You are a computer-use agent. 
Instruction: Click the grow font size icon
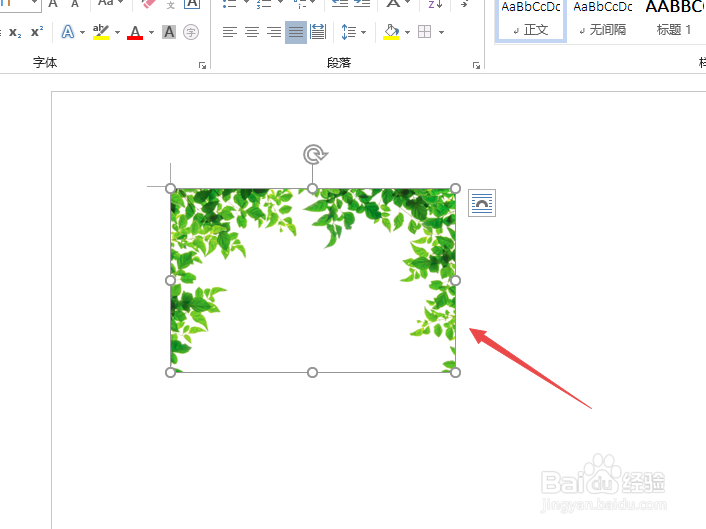click(x=53, y=4)
